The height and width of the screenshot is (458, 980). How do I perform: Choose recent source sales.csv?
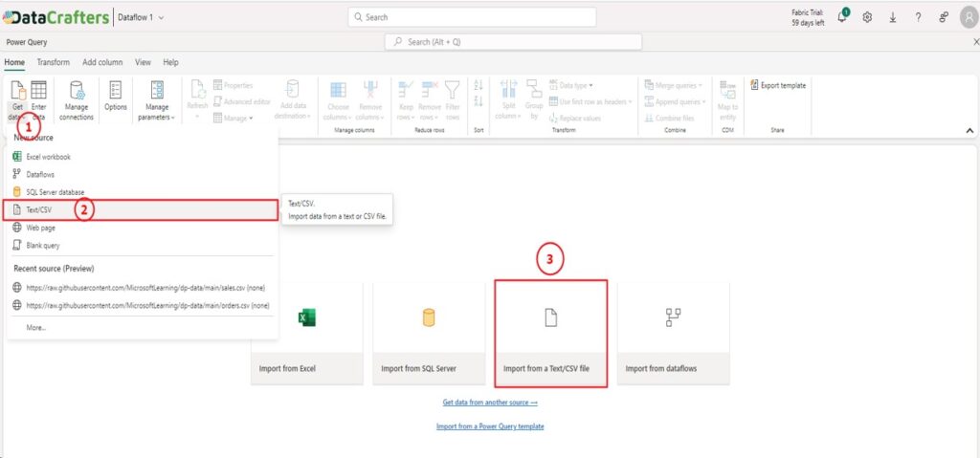coord(143,288)
